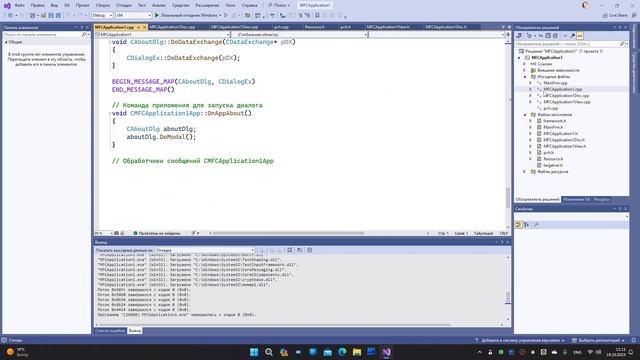Switch to Resource.h editor tab
640x360 pixels.
[x=314, y=27]
